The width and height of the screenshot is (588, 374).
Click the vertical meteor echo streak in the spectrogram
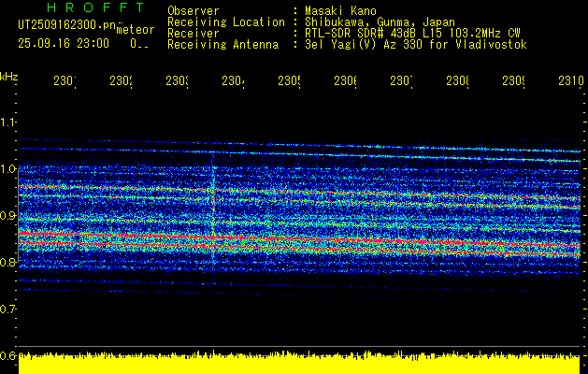click(x=213, y=209)
